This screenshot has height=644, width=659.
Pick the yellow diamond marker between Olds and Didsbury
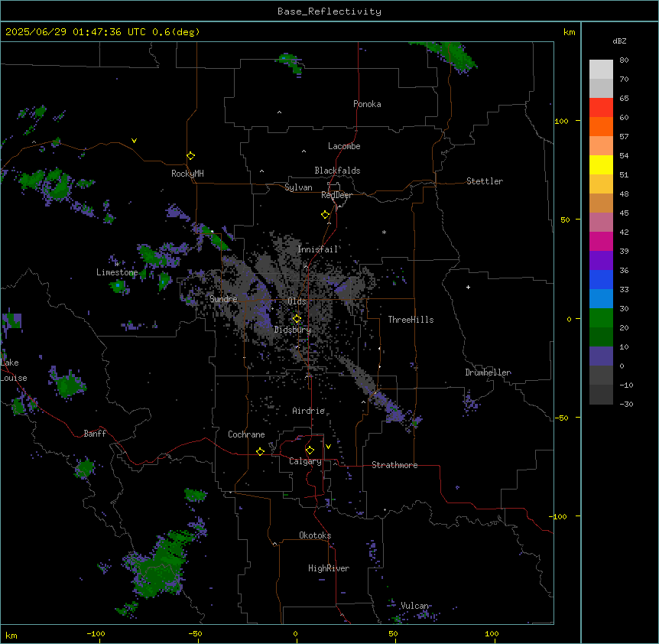pyautogui.click(x=297, y=319)
